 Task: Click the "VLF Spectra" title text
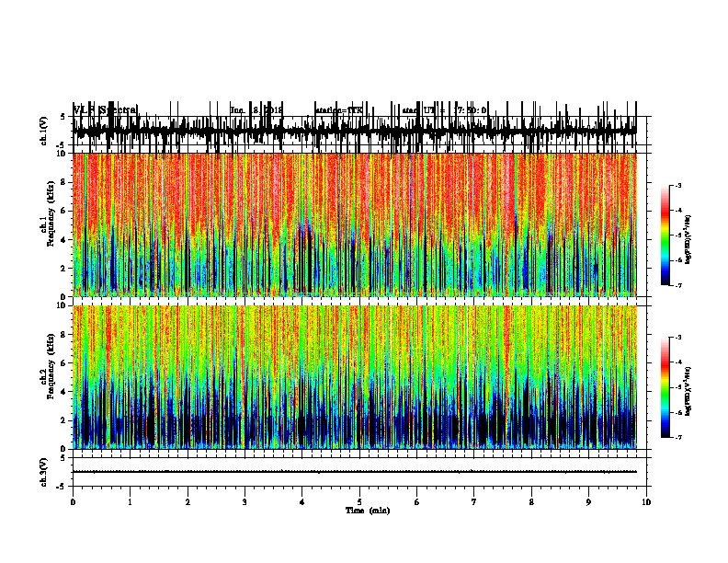[x=106, y=110]
